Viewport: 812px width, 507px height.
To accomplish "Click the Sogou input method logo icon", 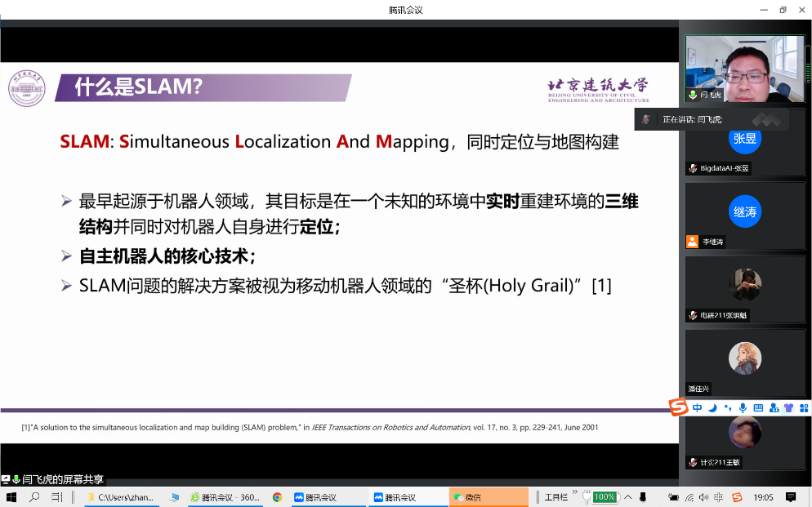I will tap(678, 407).
